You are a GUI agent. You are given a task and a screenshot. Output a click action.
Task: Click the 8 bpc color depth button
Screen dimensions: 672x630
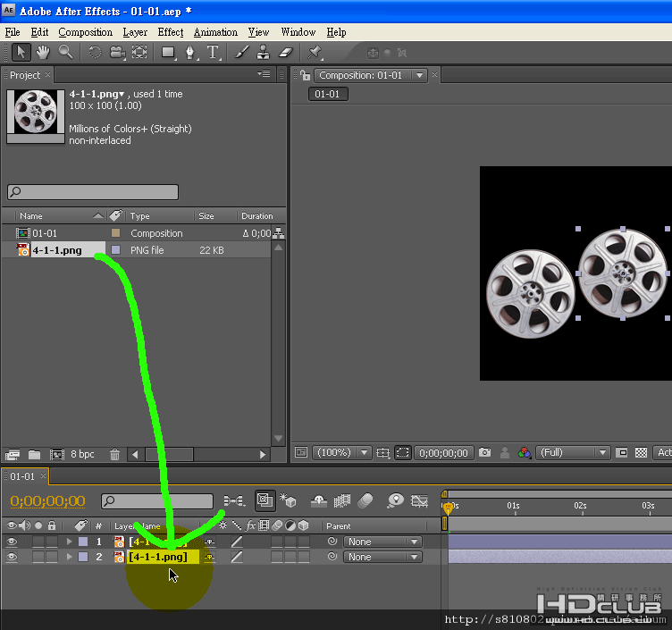pyautogui.click(x=82, y=454)
